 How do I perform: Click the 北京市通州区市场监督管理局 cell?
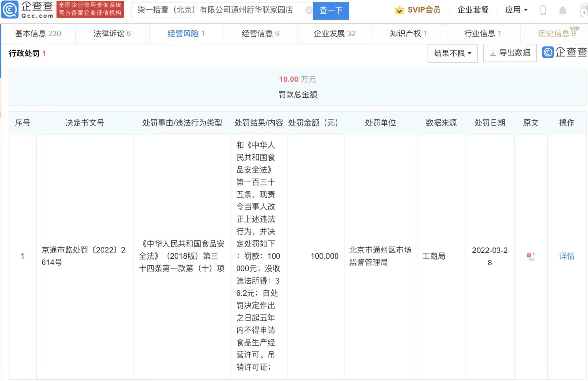click(x=380, y=256)
